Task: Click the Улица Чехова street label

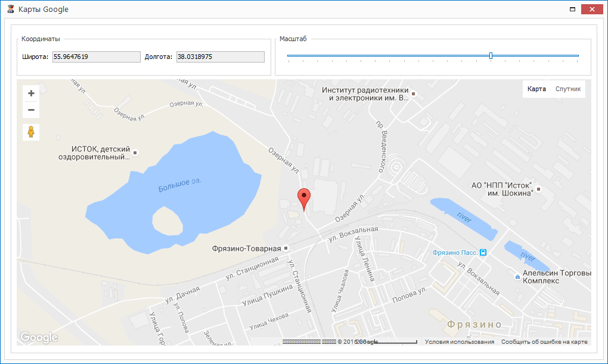Action: 269,321
